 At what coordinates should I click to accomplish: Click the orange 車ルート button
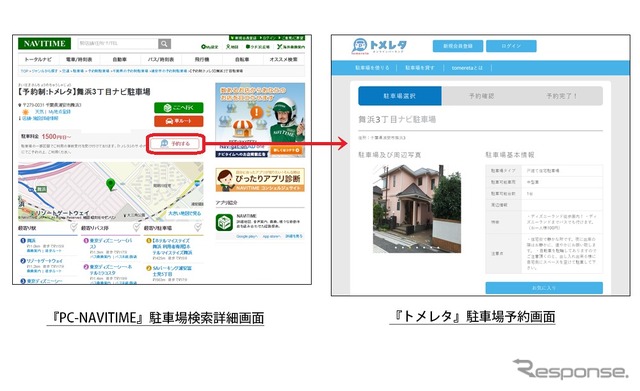[x=179, y=121]
